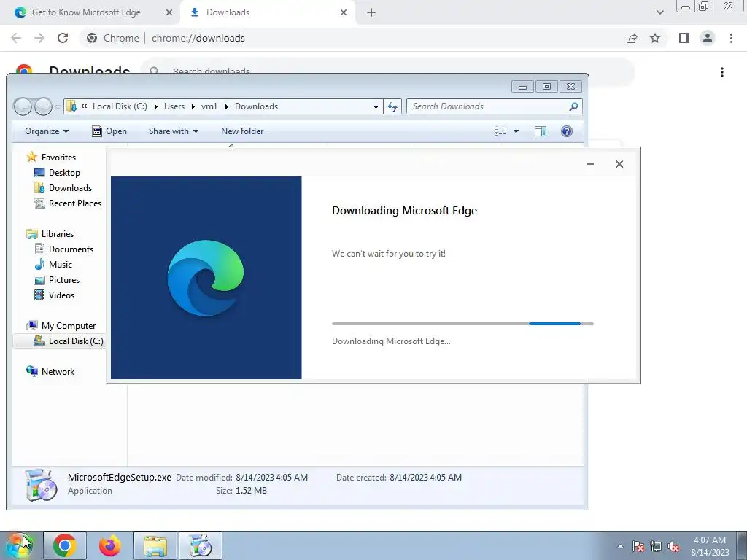Go forward in Explorer window
Image resolution: width=747 pixels, height=560 pixels.
43,106
